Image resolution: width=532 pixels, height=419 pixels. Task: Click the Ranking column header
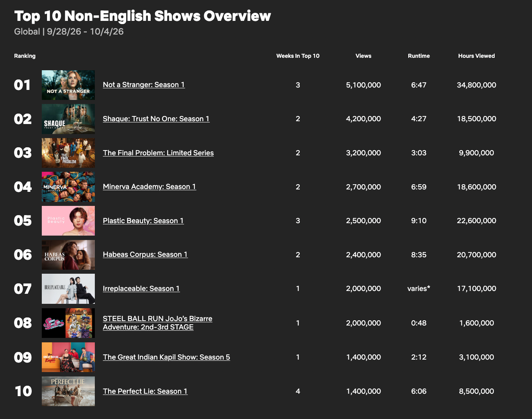25,56
